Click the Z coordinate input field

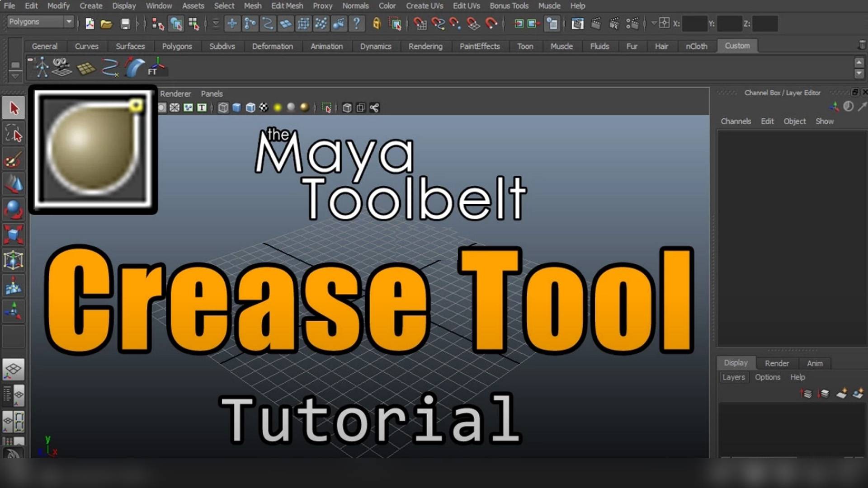point(765,23)
